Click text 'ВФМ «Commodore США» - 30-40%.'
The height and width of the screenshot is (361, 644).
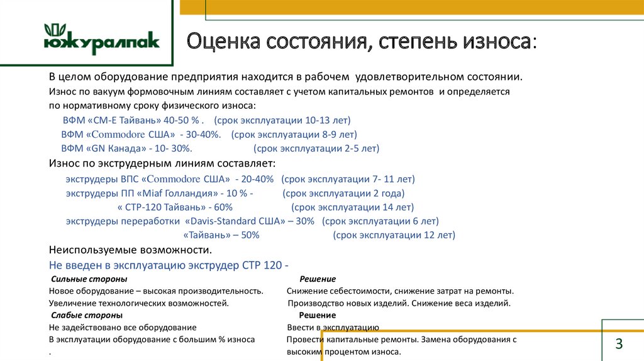pos(142,135)
